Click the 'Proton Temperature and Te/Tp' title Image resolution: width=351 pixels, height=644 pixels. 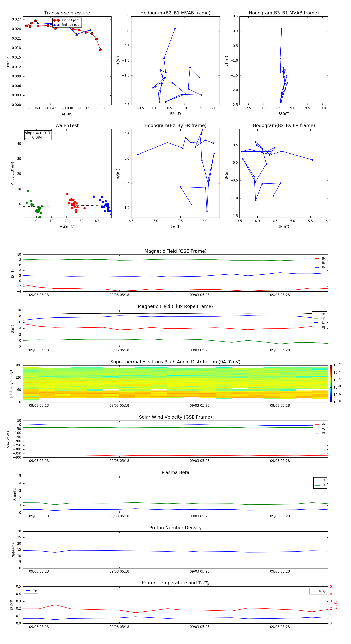[175, 583]
